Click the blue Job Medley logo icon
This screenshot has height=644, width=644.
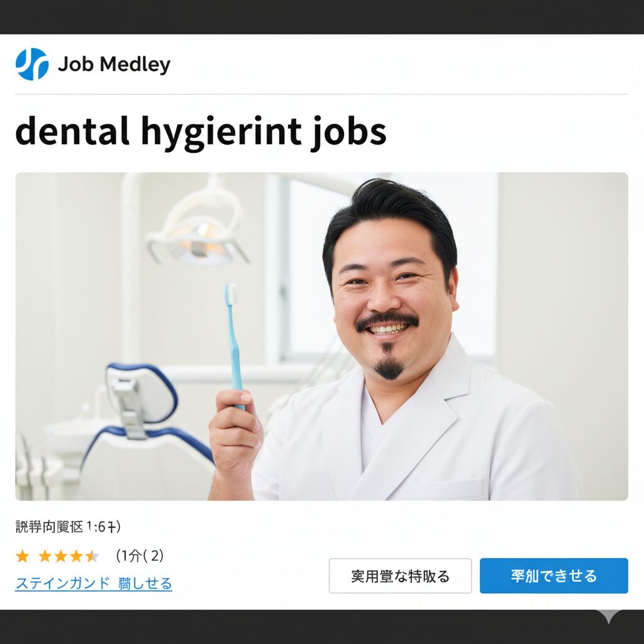(32, 64)
